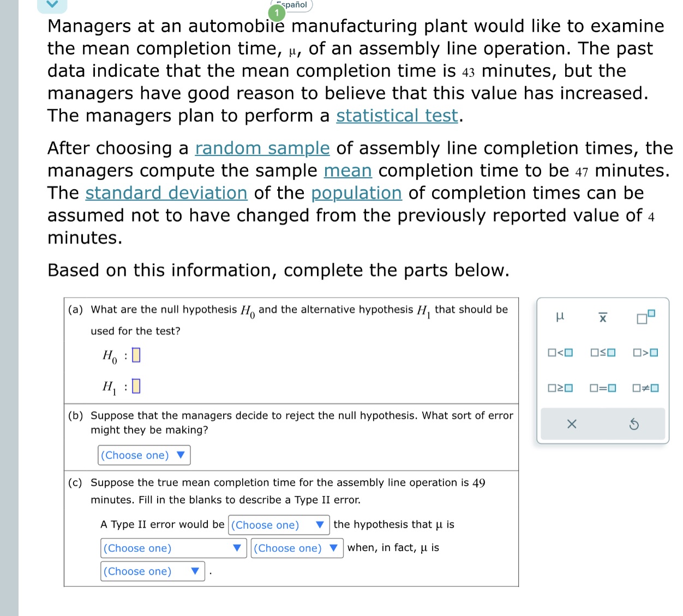The image size is (683, 616).
Task: Select the less-than comparison symbol
Action: [x=561, y=353]
